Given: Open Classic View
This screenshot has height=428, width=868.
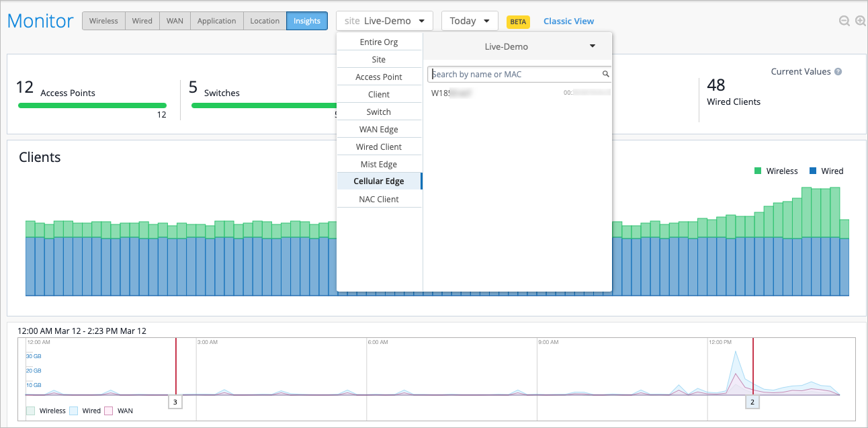Looking at the screenshot, I should coord(568,21).
